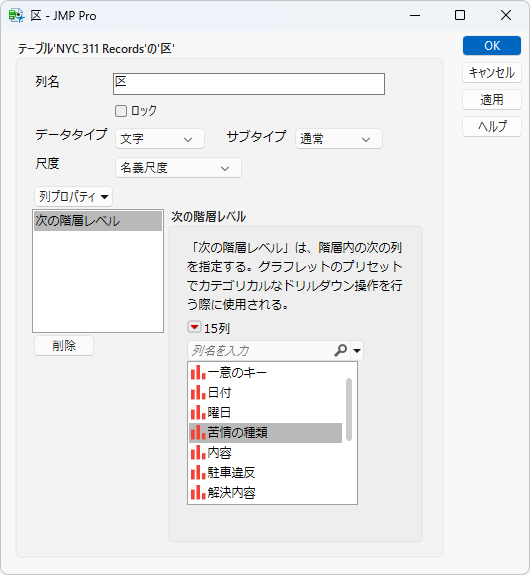Minimize the dialog window

[415, 15]
